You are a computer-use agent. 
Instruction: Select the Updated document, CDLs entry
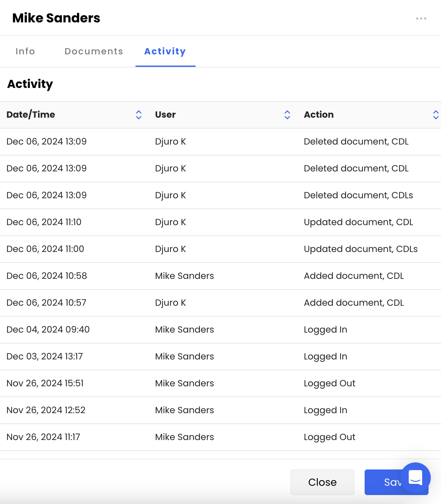point(360,249)
